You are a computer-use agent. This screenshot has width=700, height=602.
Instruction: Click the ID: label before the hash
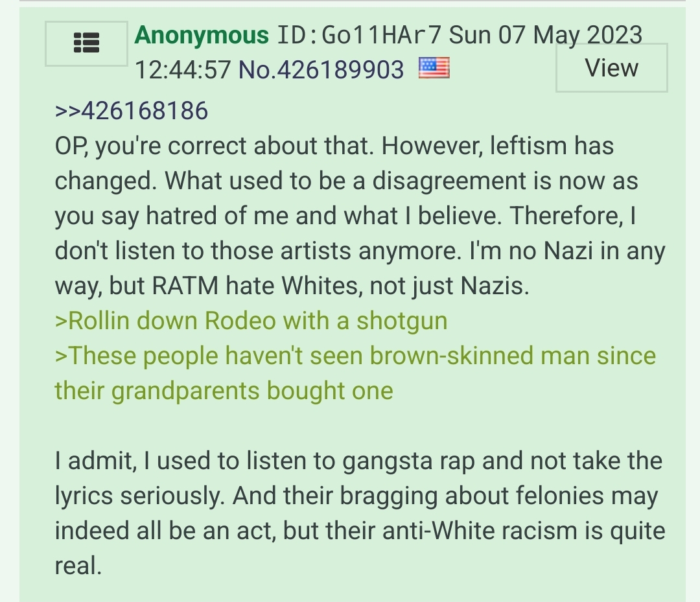(x=297, y=35)
